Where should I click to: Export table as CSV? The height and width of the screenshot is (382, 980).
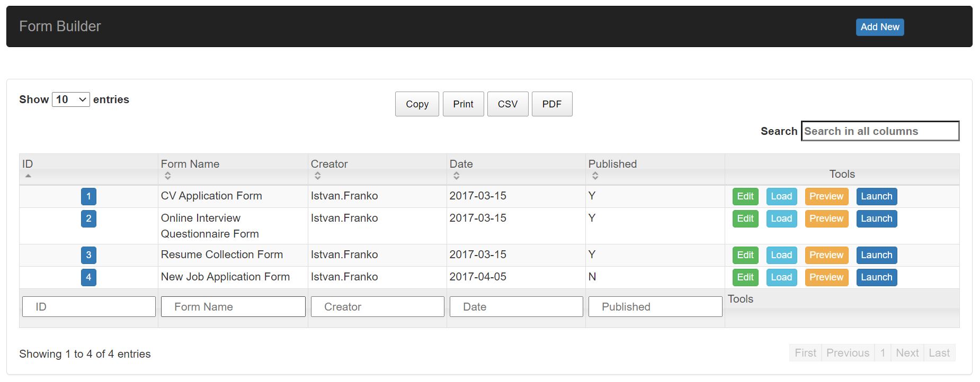pos(507,104)
